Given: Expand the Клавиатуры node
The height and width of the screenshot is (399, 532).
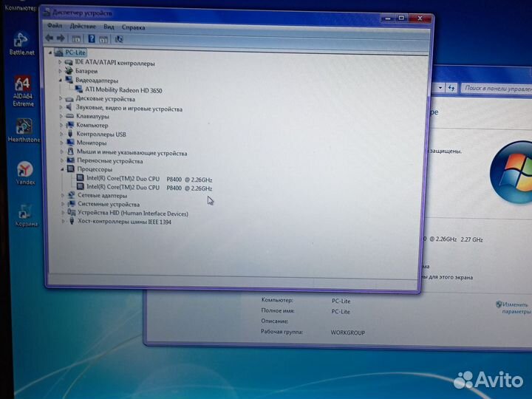Looking at the screenshot, I should click(x=61, y=116).
